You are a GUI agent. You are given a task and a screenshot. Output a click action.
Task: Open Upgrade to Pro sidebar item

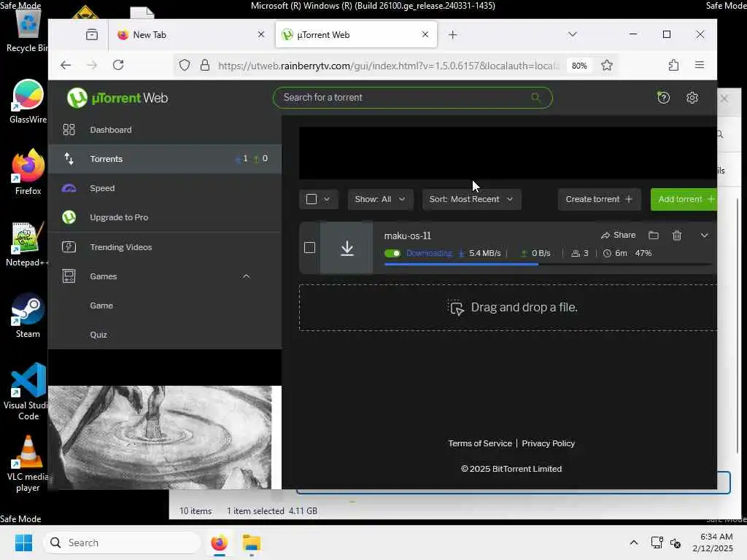[165, 217]
